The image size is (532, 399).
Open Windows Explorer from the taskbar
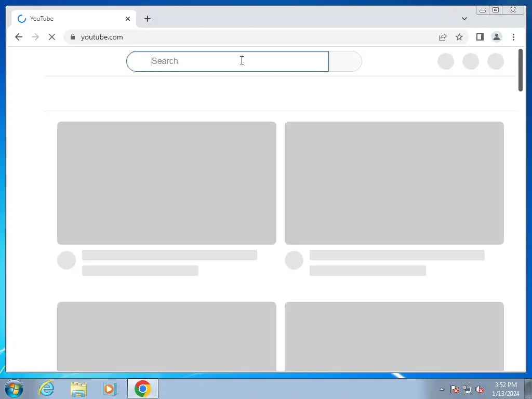pos(78,389)
